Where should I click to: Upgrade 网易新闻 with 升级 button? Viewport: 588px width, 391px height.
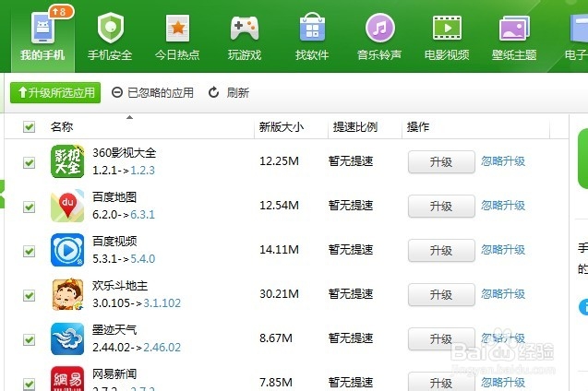441,382
